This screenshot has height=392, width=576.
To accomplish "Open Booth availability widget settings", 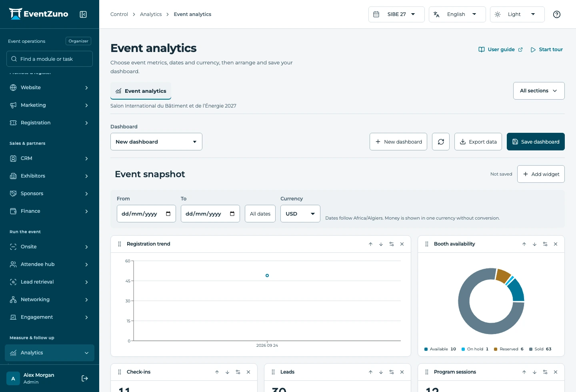I will [545, 244].
